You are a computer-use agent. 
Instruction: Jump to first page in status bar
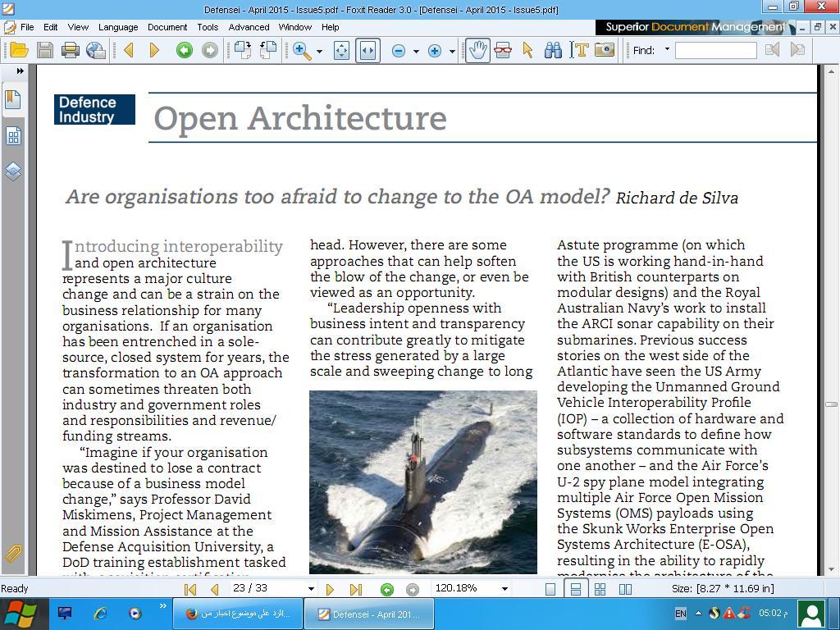[x=189, y=589]
